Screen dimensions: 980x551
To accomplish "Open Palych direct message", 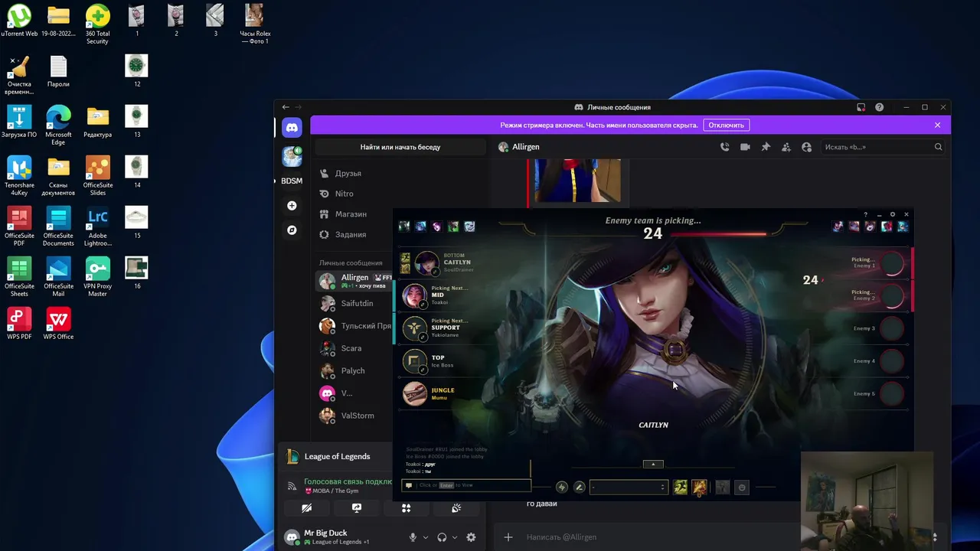I will tap(355, 370).
